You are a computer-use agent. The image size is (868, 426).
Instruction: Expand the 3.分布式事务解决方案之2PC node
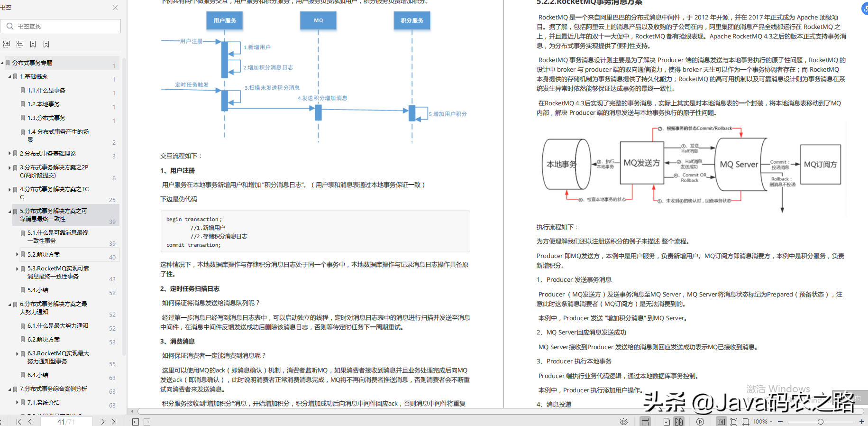[x=9, y=167]
